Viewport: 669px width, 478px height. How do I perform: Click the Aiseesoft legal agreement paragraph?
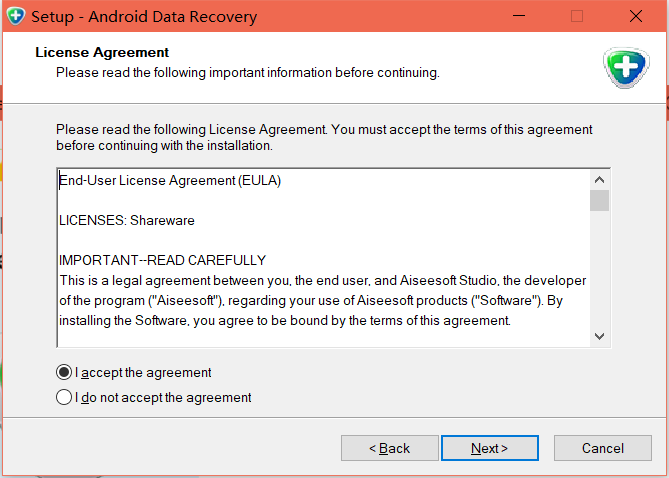[x=323, y=300]
